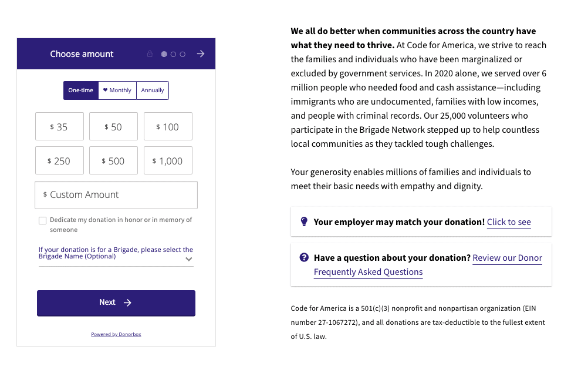The height and width of the screenshot is (373, 588).
Task: Open the Donor Frequently Asked Questions link
Action: 369,272
